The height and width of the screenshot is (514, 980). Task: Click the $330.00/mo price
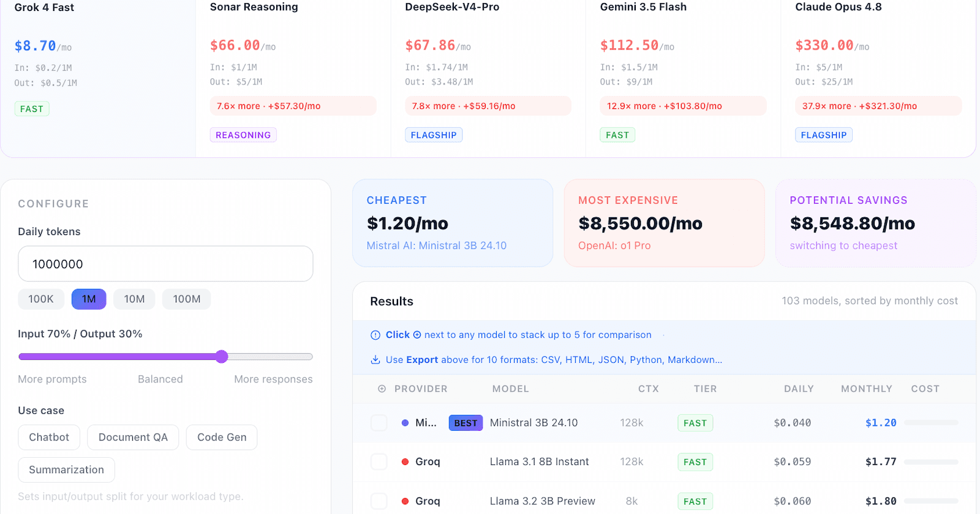(832, 45)
